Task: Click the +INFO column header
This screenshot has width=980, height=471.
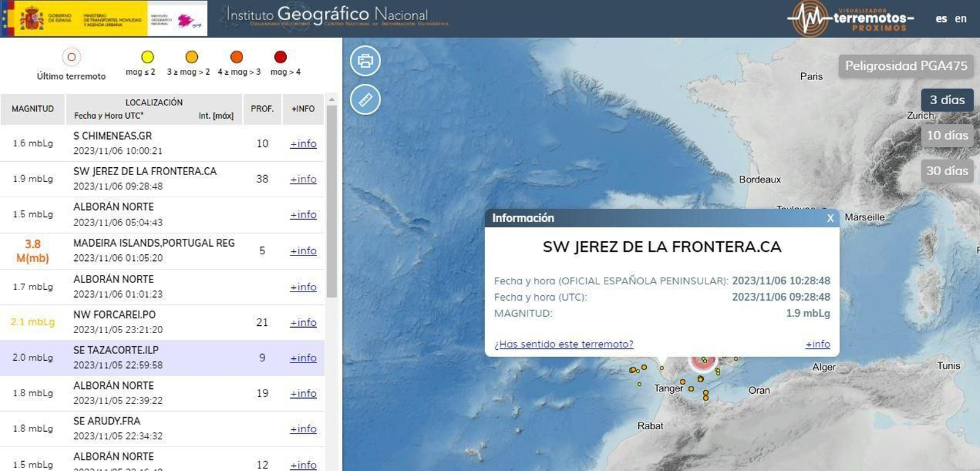Action: [x=303, y=109]
